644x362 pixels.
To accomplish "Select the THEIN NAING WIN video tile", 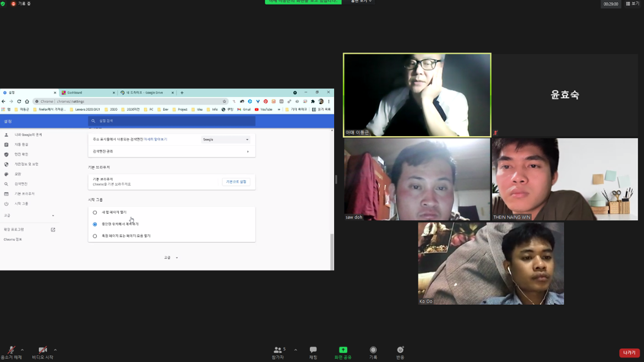I will click(565, 180).
